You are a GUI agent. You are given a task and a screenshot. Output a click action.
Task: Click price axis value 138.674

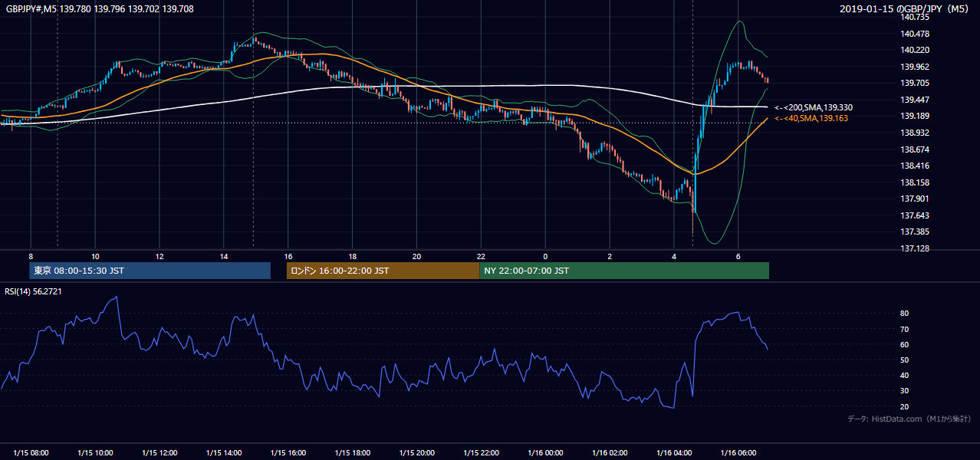tap(916, 149)
